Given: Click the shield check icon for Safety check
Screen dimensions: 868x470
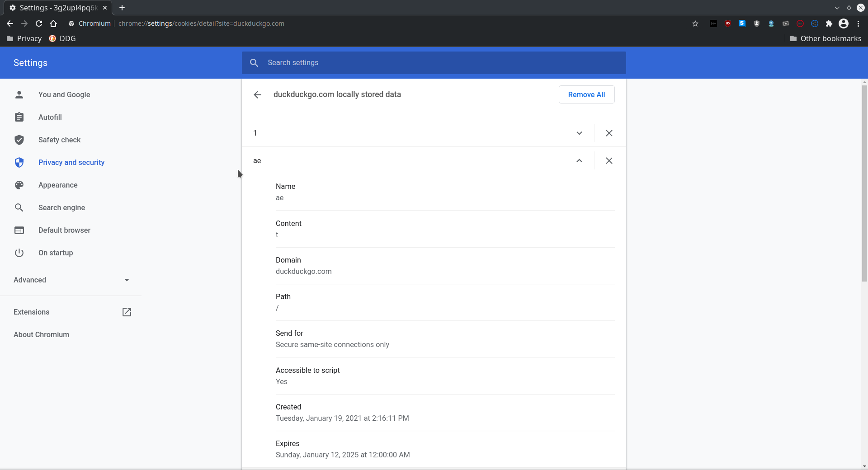Looking at the screenshot, I should [x=19, y=140].
